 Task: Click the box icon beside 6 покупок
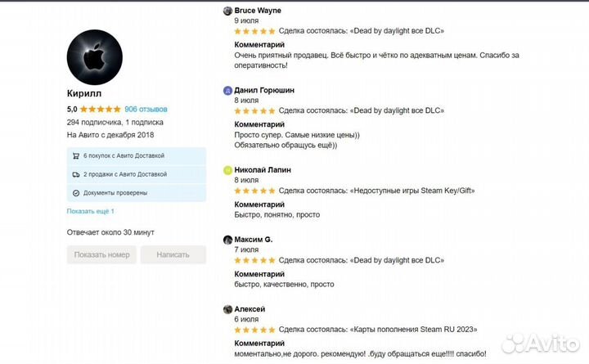pyautogui.click(x=76, y=155)
